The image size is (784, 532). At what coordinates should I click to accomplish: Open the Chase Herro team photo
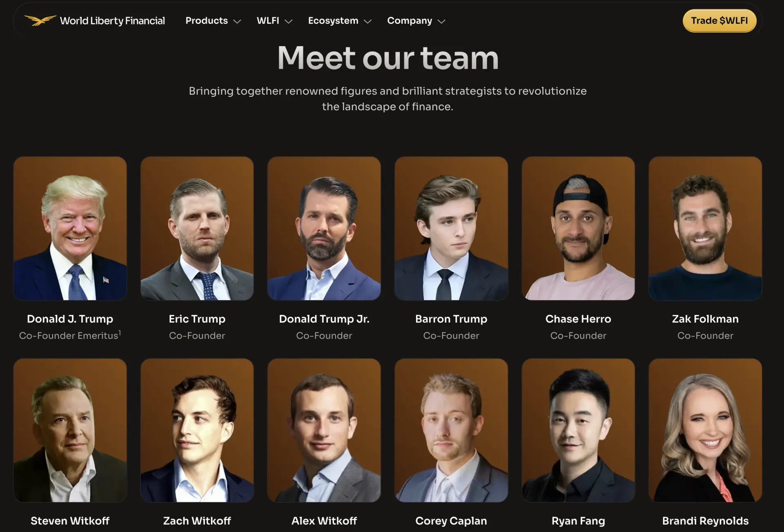(x=578, y=228)
